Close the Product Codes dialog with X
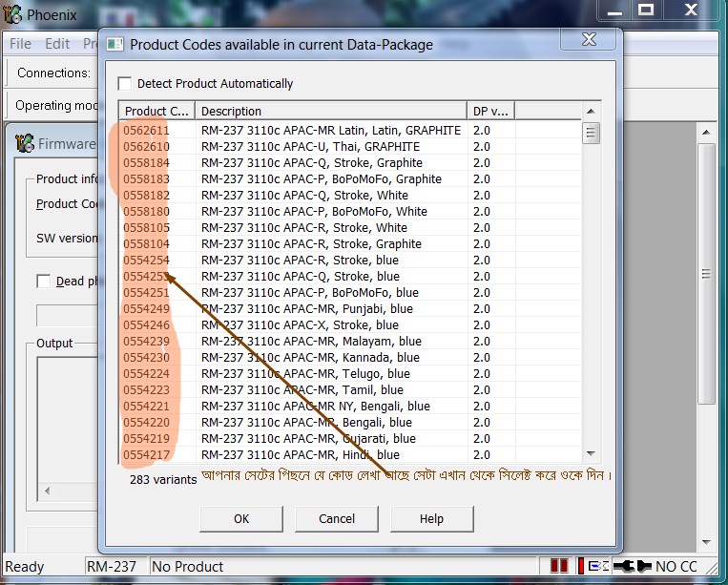 pyautogui.click(x=589, y=39)
